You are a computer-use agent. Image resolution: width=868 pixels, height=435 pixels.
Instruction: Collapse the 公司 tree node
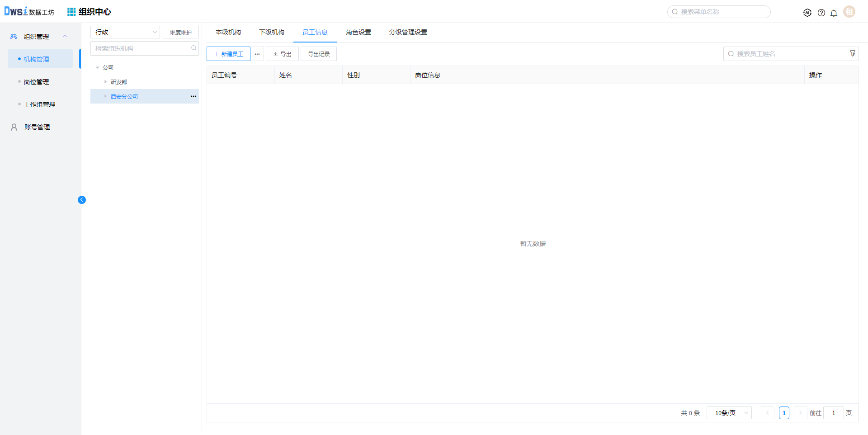click(97, 68)
